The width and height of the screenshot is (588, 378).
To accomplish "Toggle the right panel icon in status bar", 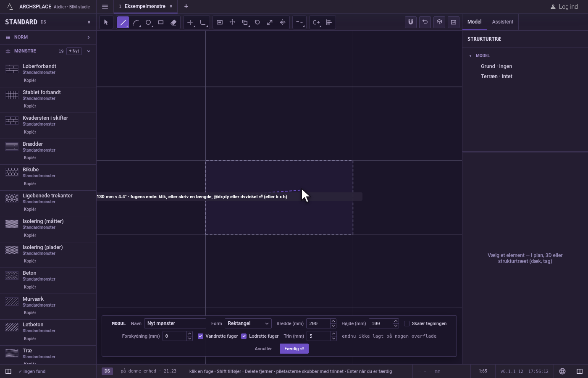I will click(x=580, y=371).
